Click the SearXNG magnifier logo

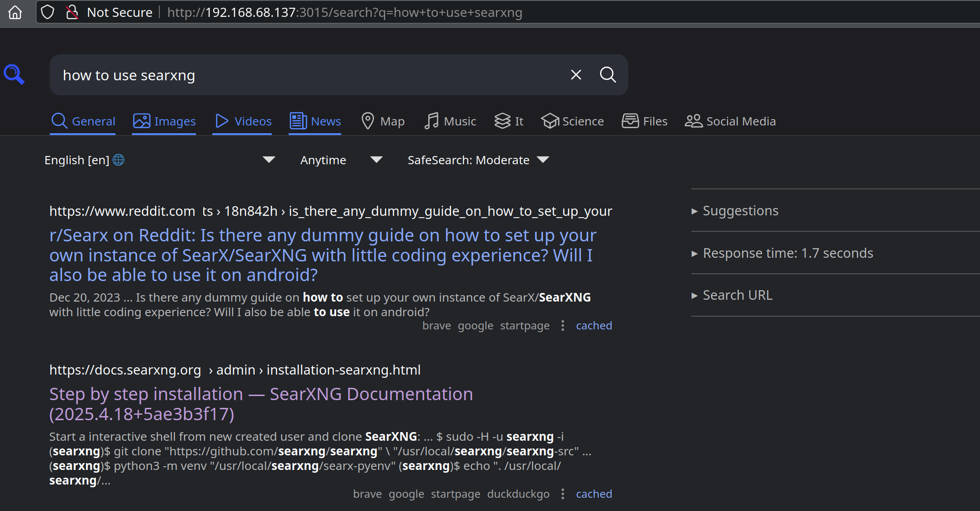[14, 74]
